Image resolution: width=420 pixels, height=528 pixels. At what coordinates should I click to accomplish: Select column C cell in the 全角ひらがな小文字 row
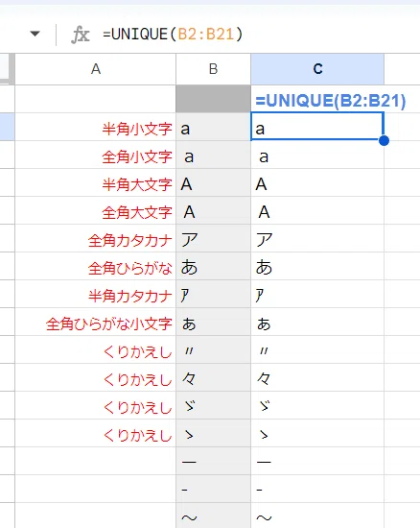[x=317, y=322]
